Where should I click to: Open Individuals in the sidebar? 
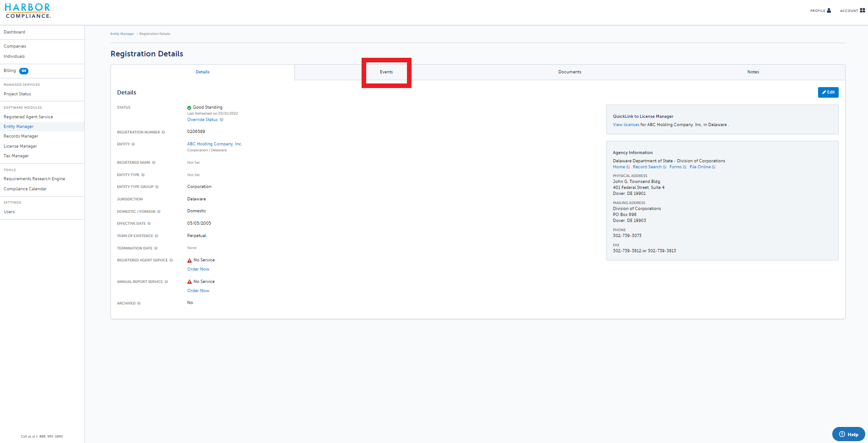pyautogui.click(x=14, y=56)
